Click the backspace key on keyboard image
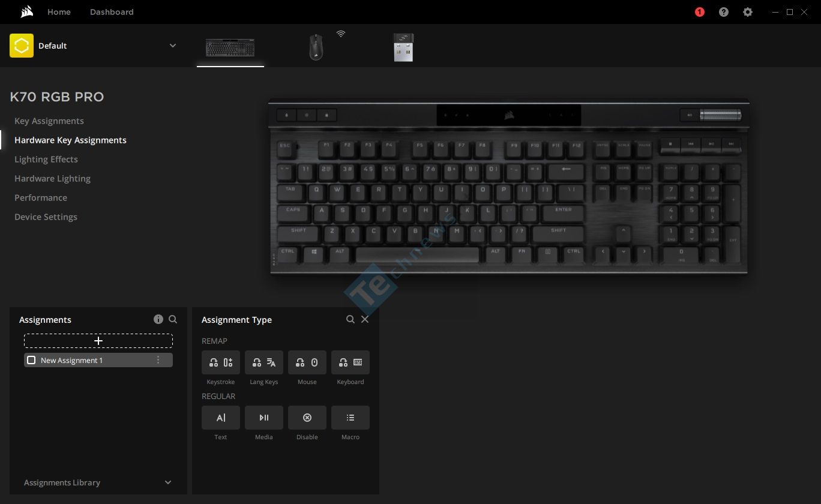This screenshot has height=504, width=821. tap(565, 171)
